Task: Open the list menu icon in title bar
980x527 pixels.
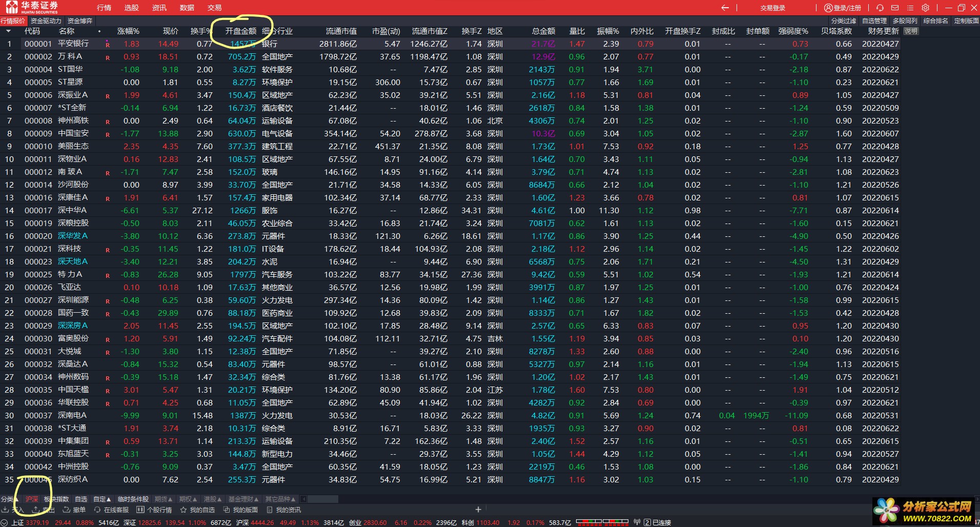Action: point(910,8)
